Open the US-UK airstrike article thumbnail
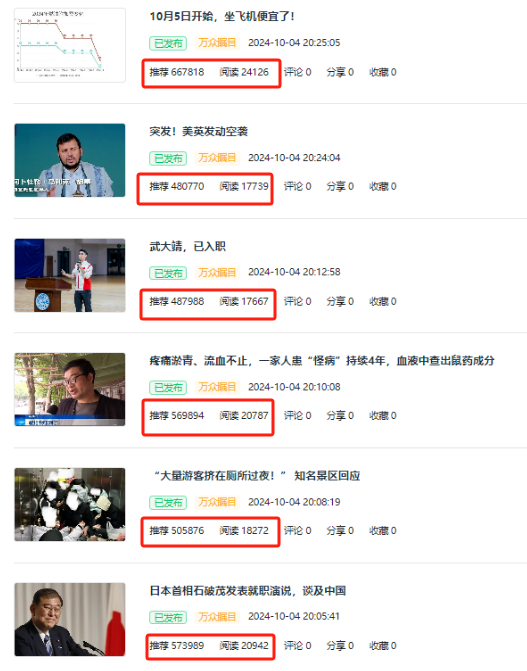The height and width of the screenshot is (671, 527). pos(70,160)
